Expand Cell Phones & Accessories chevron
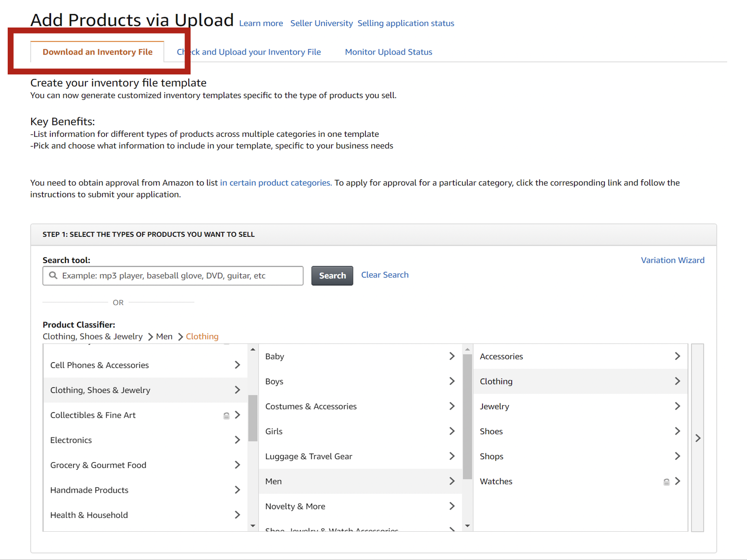 (238, 365)
